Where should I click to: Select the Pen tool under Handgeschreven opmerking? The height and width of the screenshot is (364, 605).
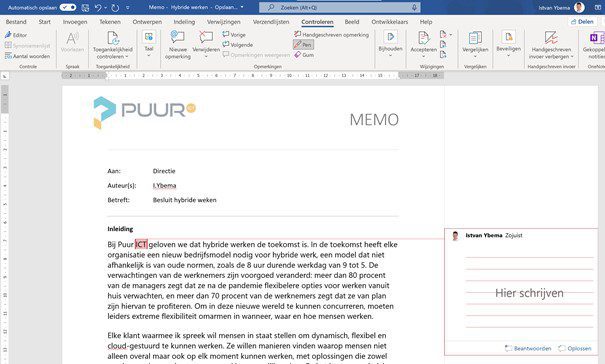[303, 45]
